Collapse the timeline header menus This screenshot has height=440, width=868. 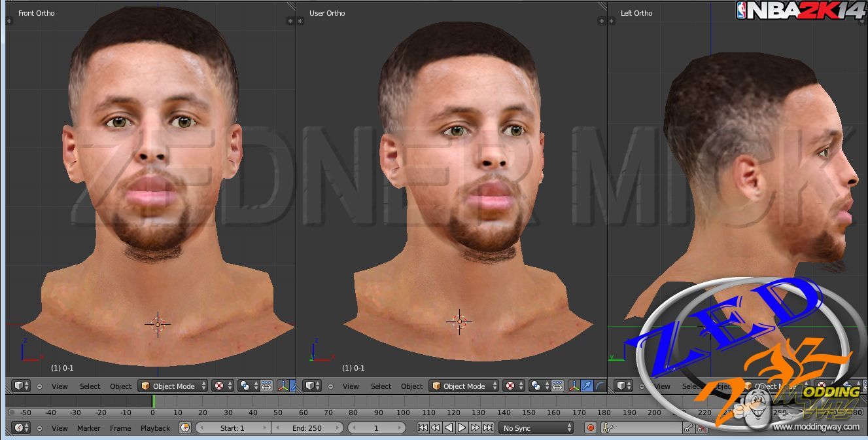click(x=39, y=428)
